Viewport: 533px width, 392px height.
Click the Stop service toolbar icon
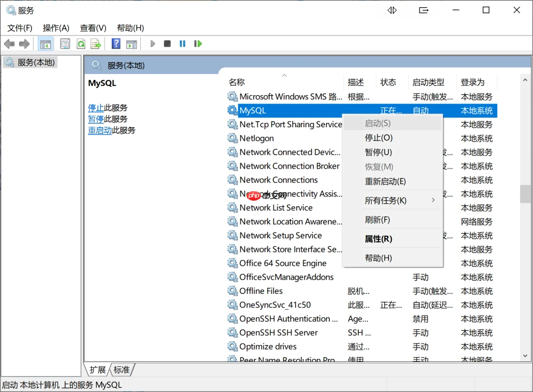(167, 43)
